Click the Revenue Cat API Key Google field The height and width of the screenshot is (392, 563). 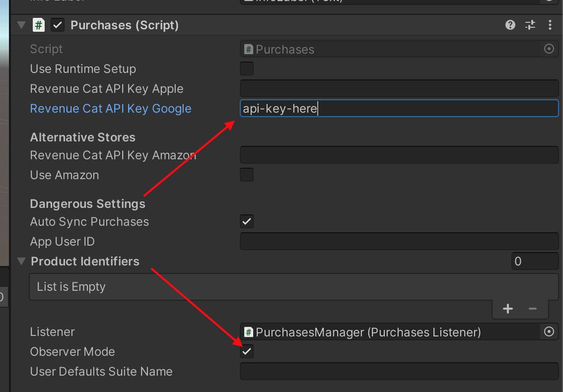point(399,109)
